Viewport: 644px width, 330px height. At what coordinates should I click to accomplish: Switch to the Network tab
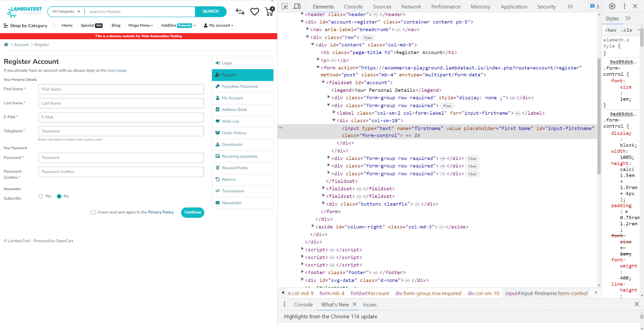(411, 7)
